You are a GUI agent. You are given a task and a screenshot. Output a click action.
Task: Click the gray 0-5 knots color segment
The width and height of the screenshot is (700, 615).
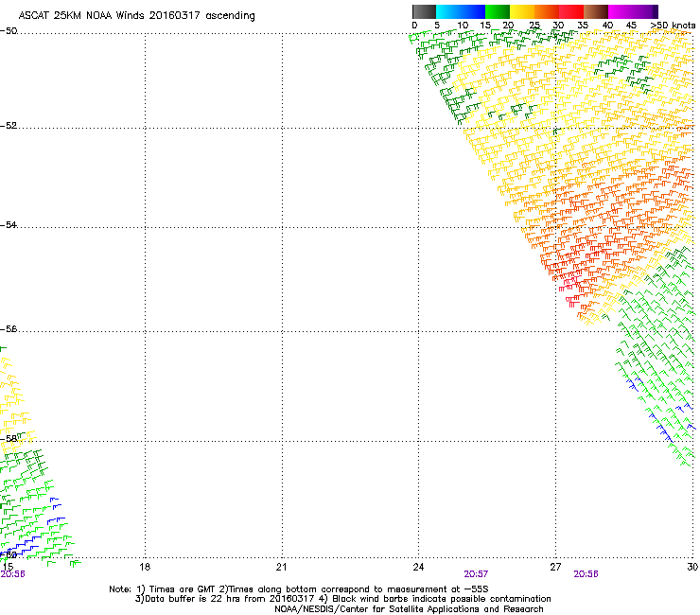click(x=424, y=11)
